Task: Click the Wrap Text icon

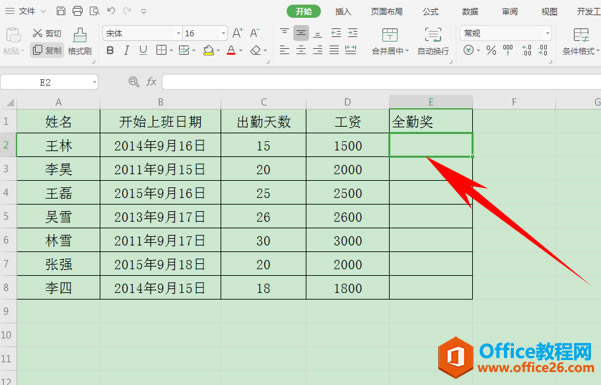Action: [x=433, y=35]
